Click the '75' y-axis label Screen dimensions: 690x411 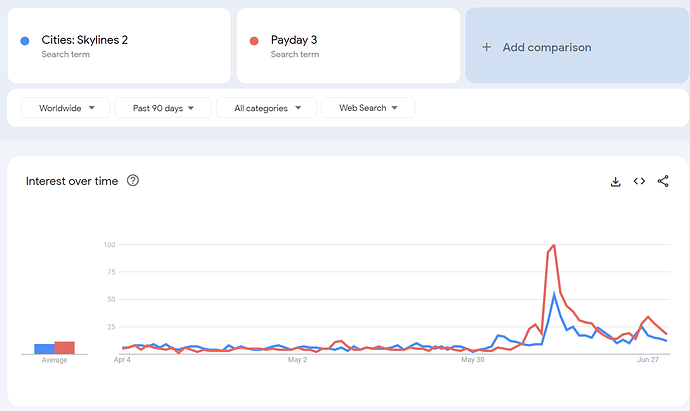tap(111, 272)
